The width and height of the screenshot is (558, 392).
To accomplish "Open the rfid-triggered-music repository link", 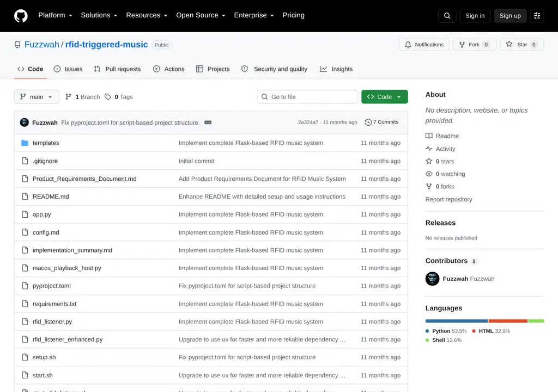I will (x=106, y=45).
